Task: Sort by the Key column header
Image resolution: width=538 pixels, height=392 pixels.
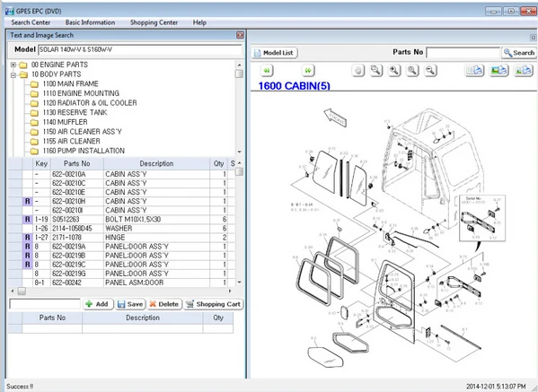Action: pos(41,164)
